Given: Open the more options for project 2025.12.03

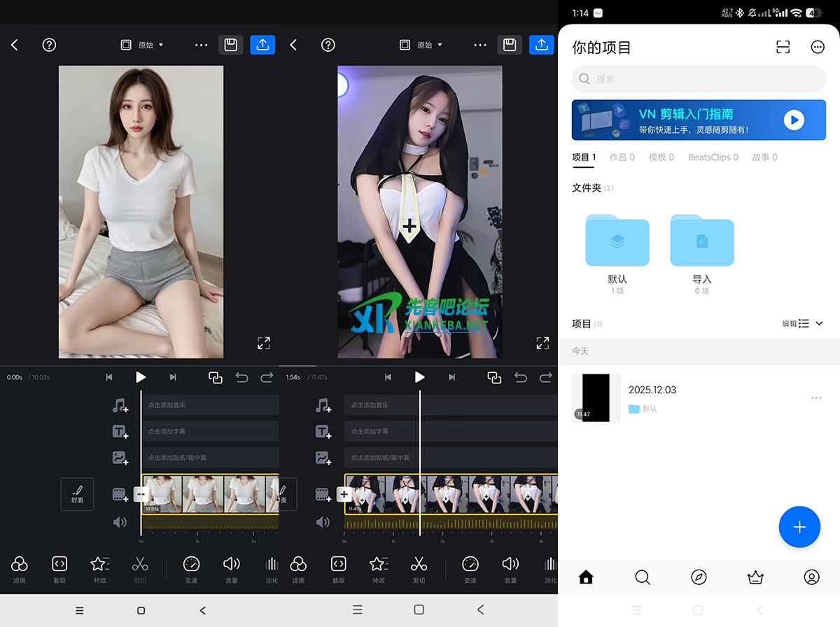Looking at the screenshot, I should pos(816,397).
